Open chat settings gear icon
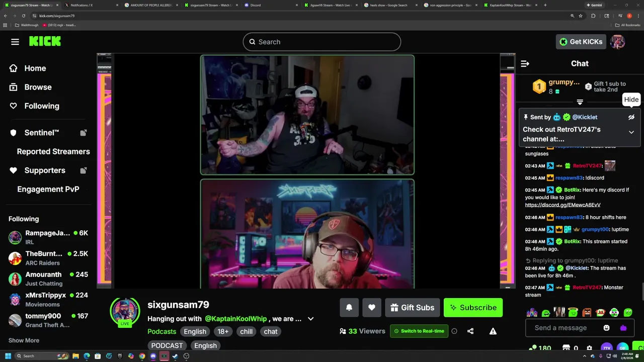This screenshot has height=362, width=644. coord(590,348)
